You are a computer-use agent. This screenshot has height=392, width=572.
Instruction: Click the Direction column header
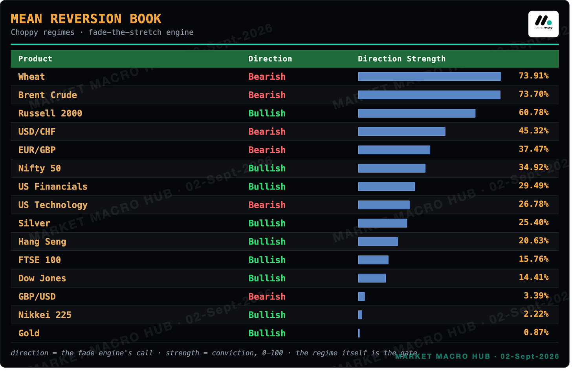270,59
